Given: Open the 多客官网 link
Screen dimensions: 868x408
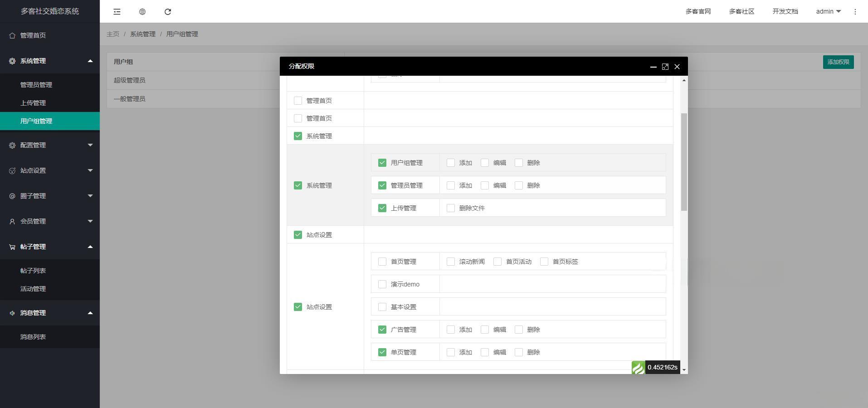Looking at the screenshot, I should 698,12.
